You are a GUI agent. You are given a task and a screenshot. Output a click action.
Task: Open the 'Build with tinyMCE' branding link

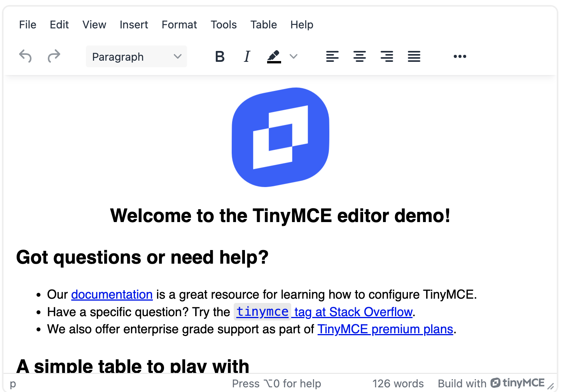(x=491, y=383)
